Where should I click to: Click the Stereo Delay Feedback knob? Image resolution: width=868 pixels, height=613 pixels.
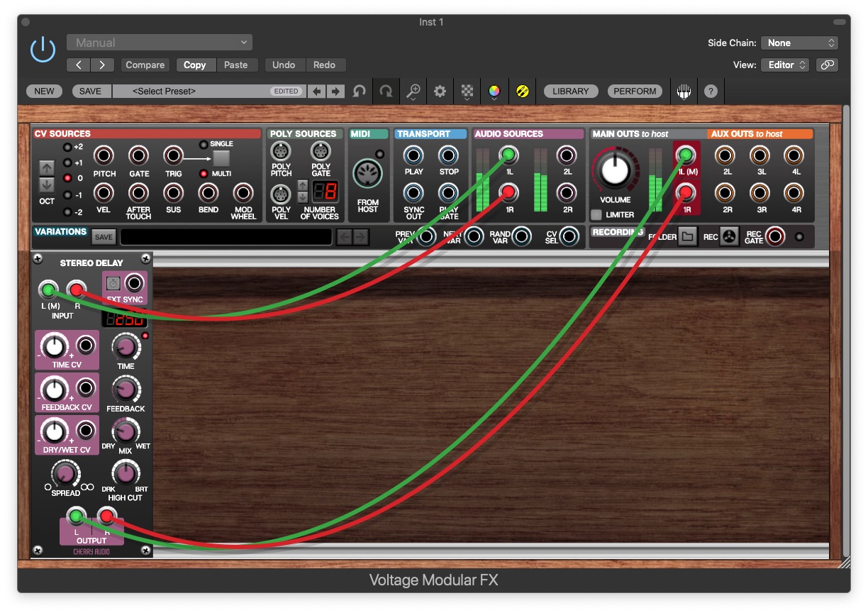click(126, 390)
